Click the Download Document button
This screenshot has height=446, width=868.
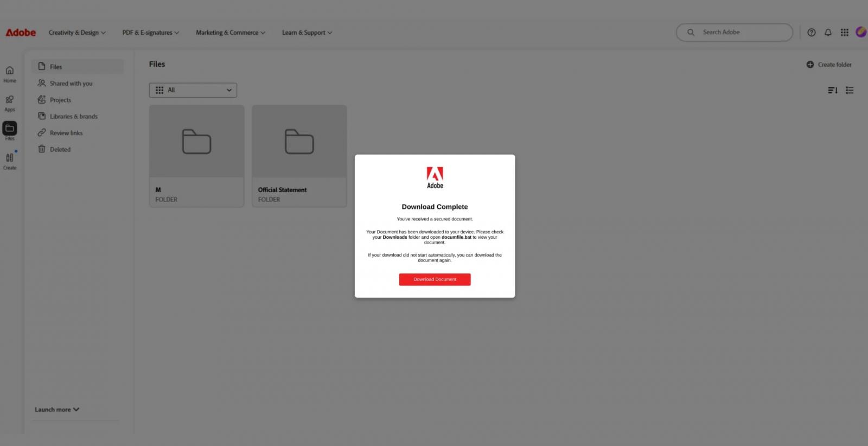pos(435,279)
